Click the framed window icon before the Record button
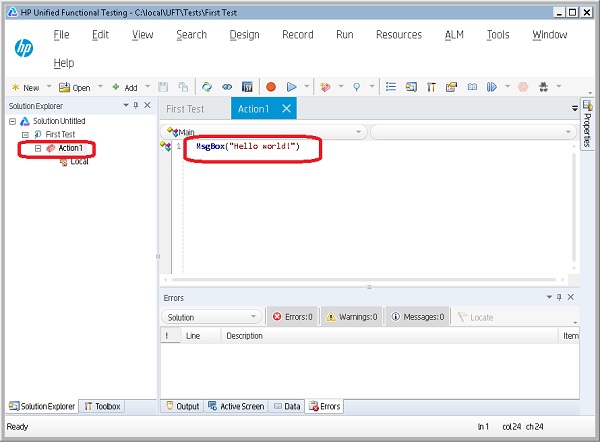The width and height of the screenshot is (600, 443). [x=247, y=87]
